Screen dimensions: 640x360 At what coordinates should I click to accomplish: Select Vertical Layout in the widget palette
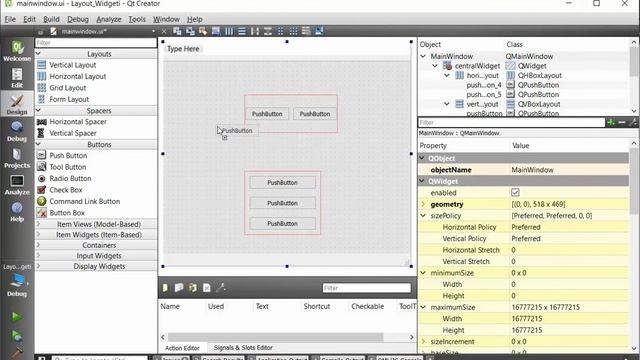point(73,65)
